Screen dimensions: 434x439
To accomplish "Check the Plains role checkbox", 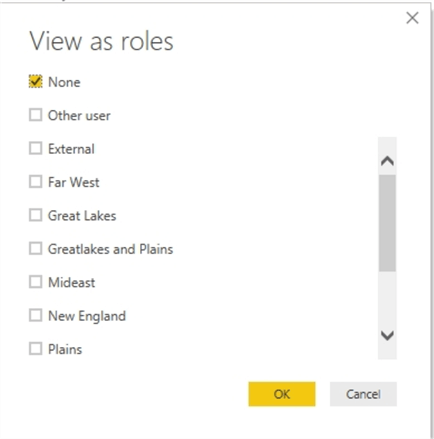I will point(35,349).
